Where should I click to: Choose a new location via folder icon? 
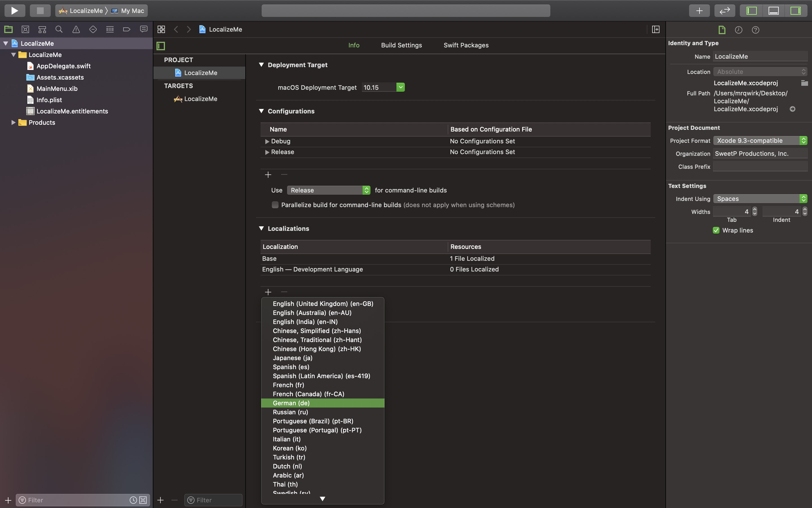(804, 83)
